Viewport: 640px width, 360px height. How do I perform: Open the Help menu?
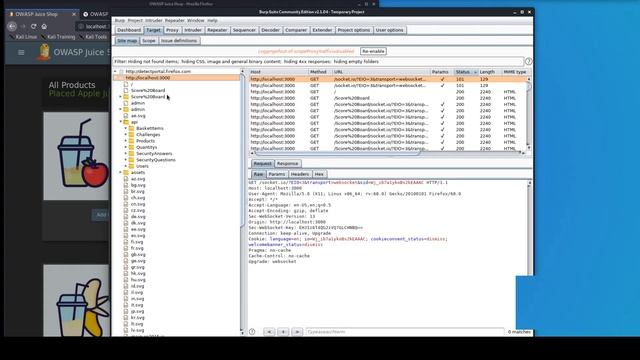(212, 20)
